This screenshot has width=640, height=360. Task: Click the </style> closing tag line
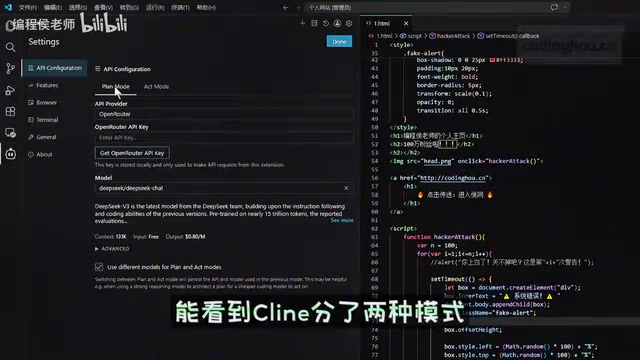pos(403,127)
